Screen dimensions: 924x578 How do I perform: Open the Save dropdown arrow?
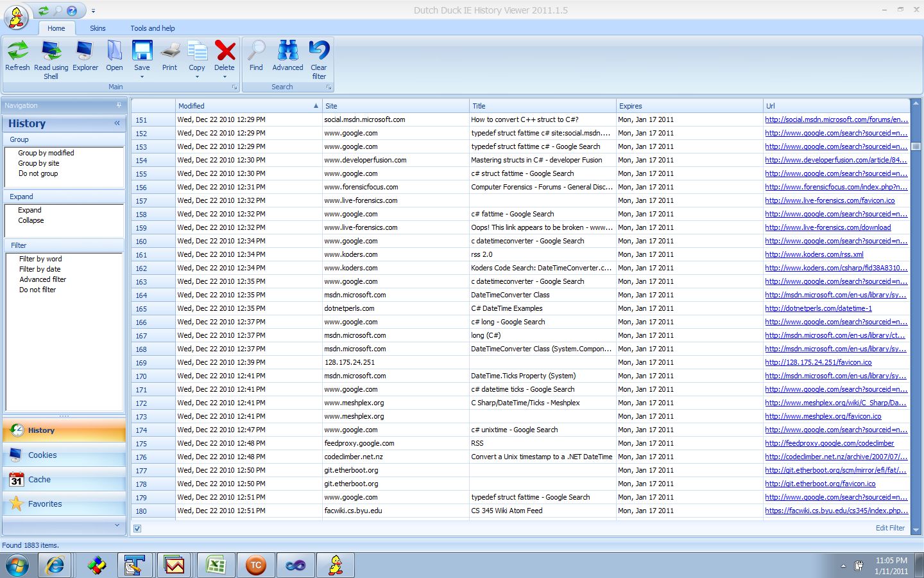pyautogui.click(x=142, y=77)
